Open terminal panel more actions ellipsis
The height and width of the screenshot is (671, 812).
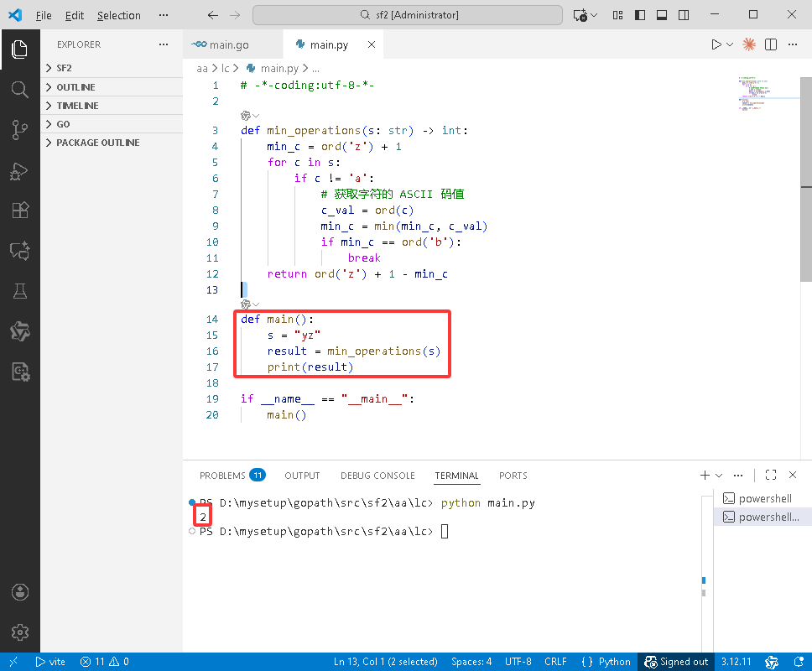click(x=738, y=475)
